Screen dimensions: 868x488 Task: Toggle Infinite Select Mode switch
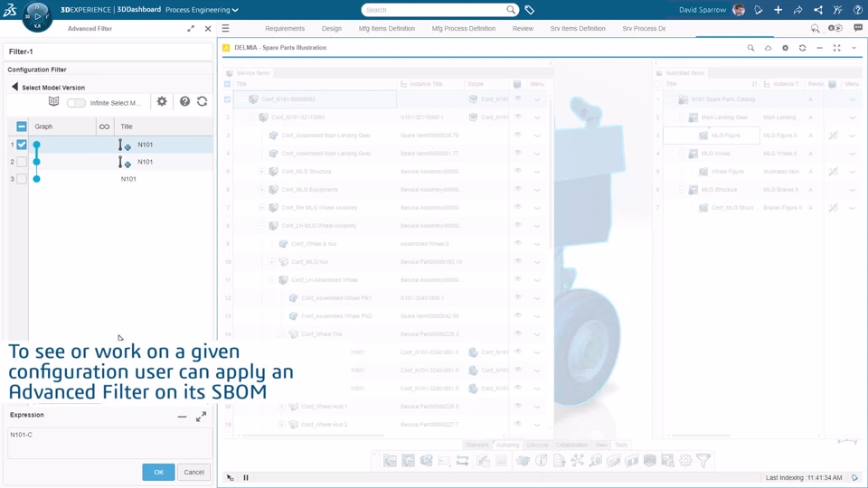click(76, 103)
